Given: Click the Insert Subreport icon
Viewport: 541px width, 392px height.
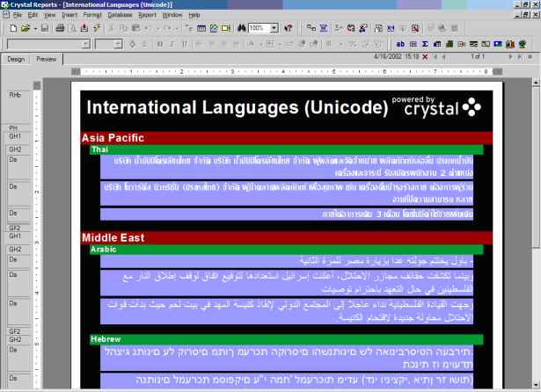Looking at the screenshot, I should pyautogui.click(x=461, y=44).
